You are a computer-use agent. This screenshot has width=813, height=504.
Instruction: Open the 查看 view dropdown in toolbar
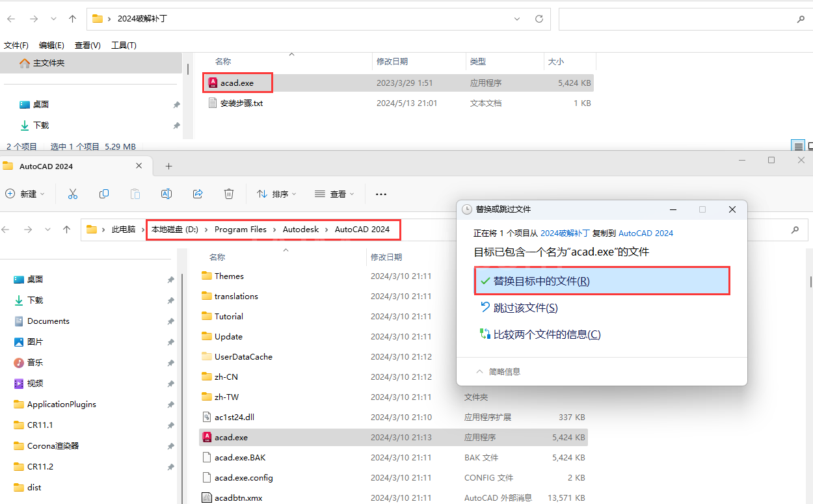click(x=334, y=194)
